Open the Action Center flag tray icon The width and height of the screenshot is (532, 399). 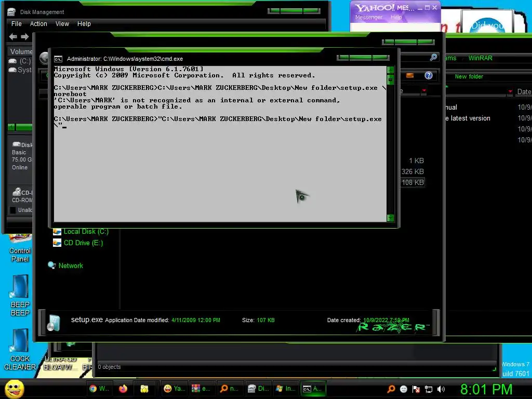tap(416, 389)
